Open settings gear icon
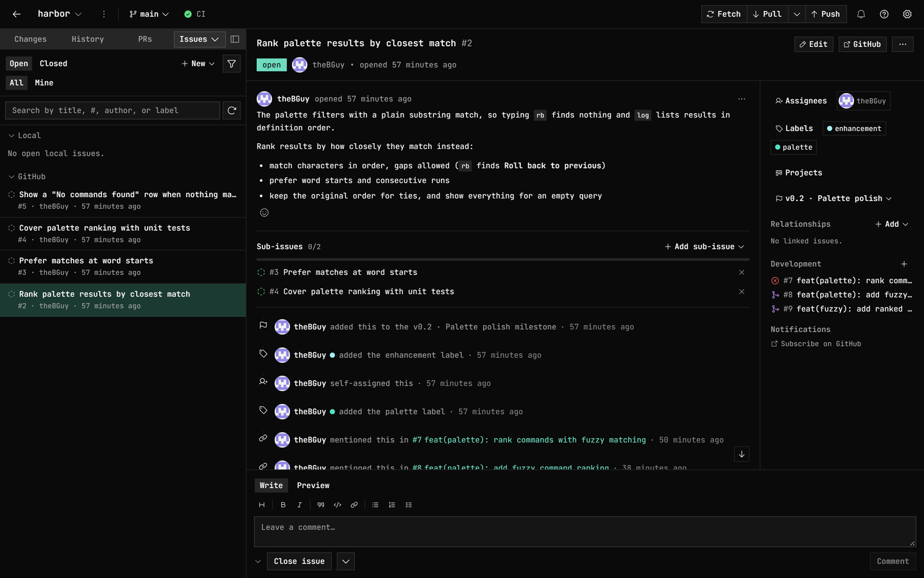Image resolution: width=924 pixels, height=578 pixels. pyautogui.click(x=907, y=14)
